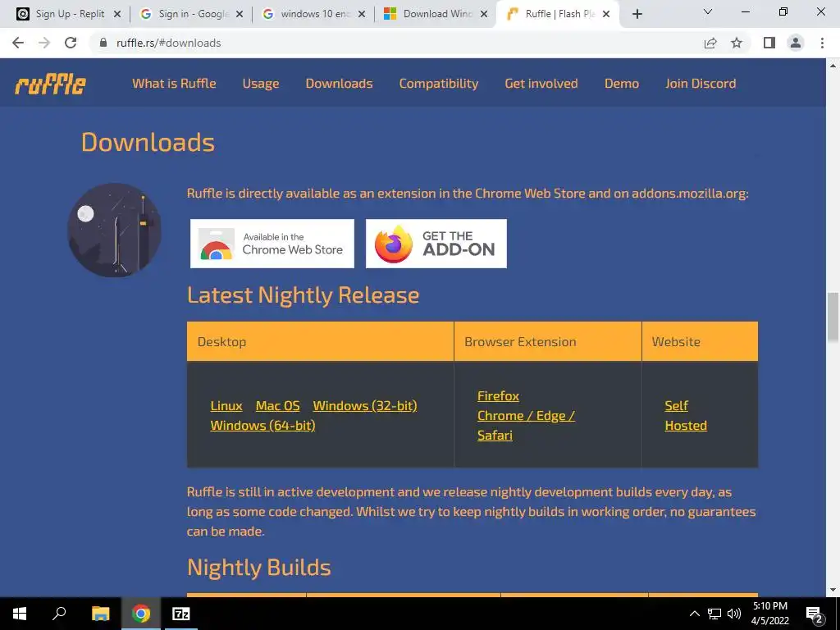Open the Usage nav link
The image size is (840, 630).
coord(261,84)
